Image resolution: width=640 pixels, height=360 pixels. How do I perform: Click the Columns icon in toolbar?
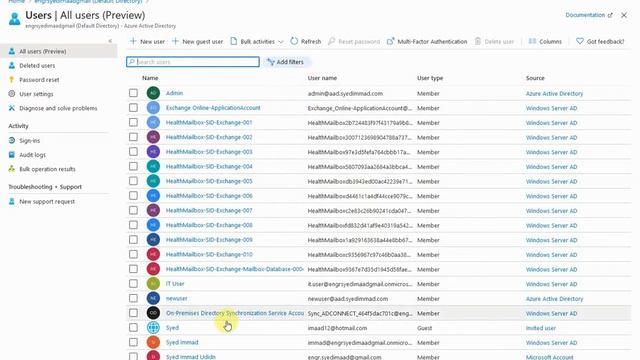point(532,41)
